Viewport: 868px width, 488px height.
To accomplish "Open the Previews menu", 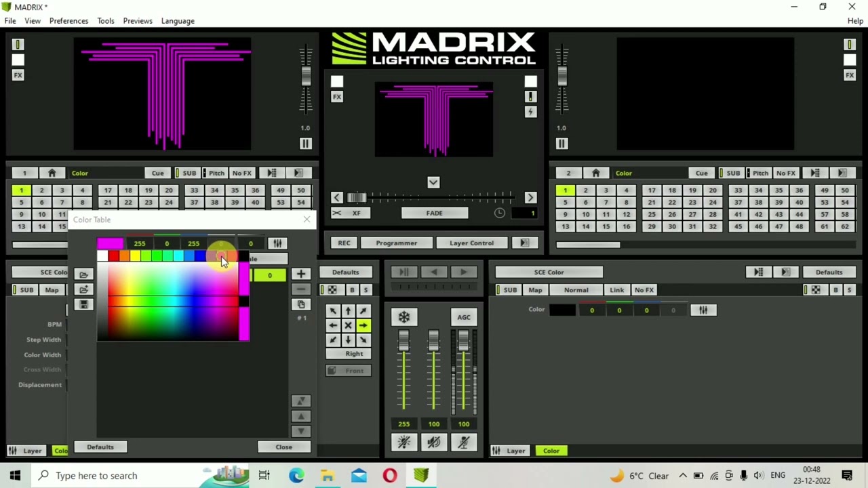I will click(138, 21).
